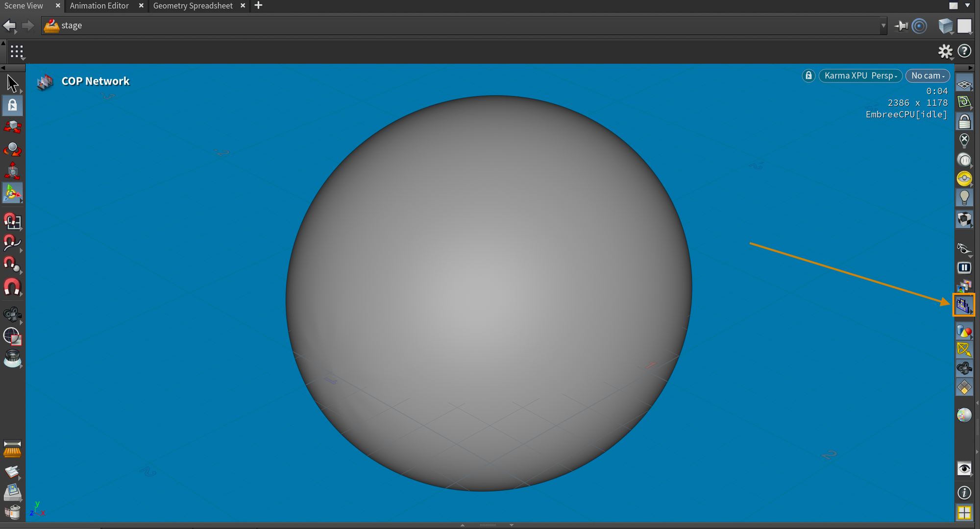The width and height of the screenshot is (980, 529).
Task: Select the arrow Select tool
Action: click(12, 84)
